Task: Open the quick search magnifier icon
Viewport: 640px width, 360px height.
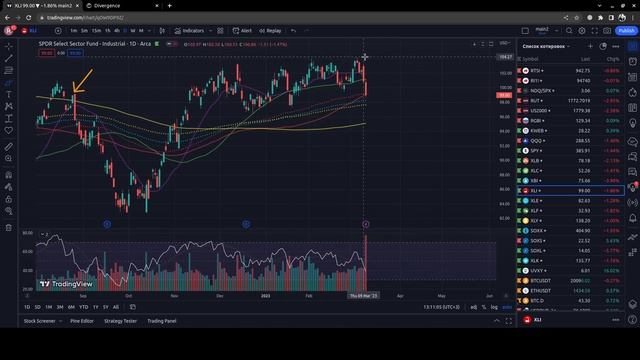Action: (x=569, y=31)
